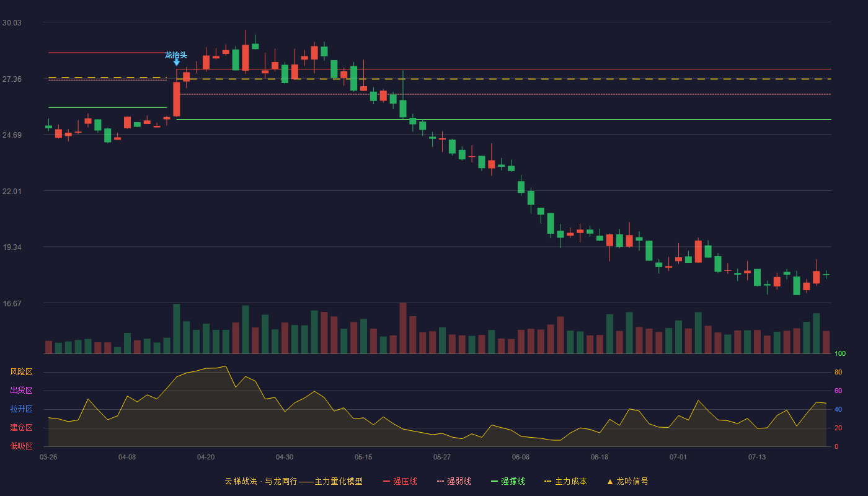Toggle the 强压线 legend item

[400, 481]
